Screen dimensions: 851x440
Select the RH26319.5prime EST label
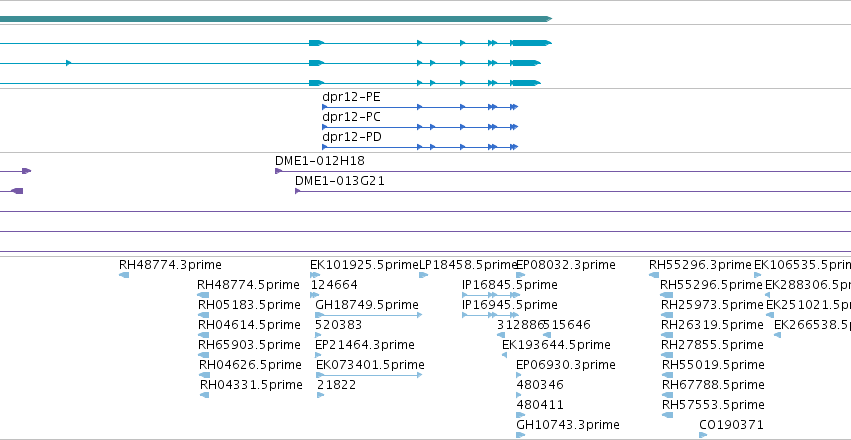pos(712,325)
